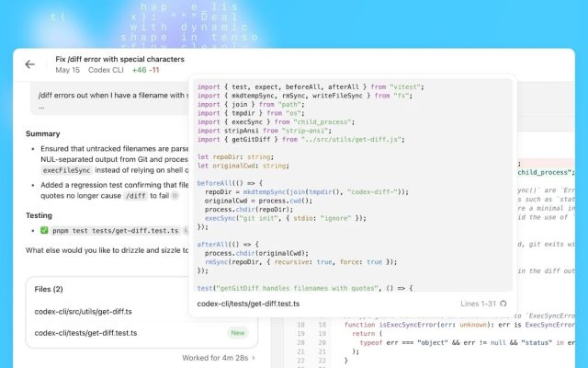Click the import mkdtempSync code line
The width and height of the screenshot is (588, 368).
(x=305, y=96)
